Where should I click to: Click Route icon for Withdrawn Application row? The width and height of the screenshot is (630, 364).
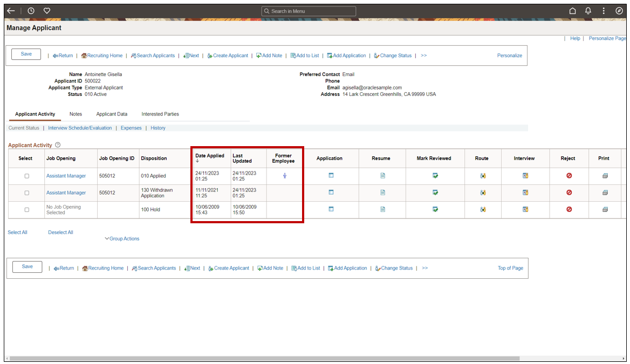point(483,193)
